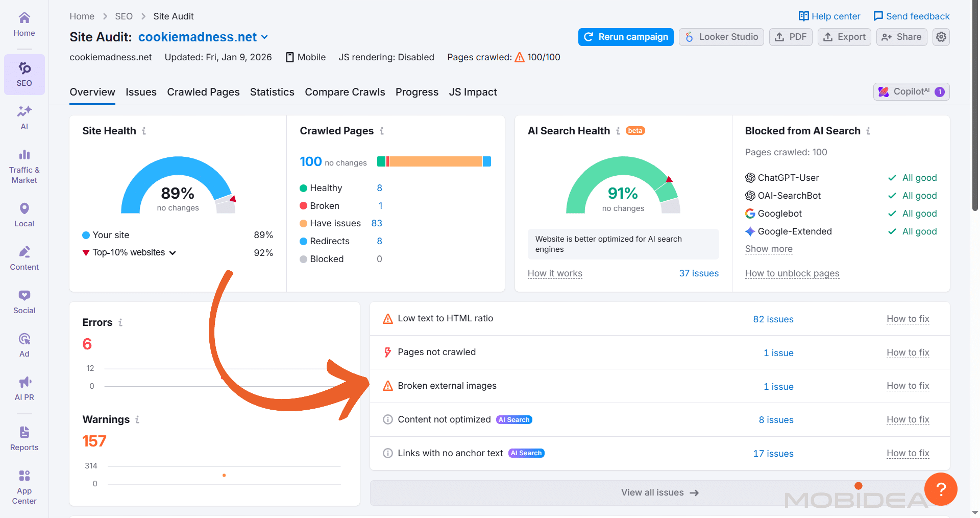Open Site Audit settings via the gear icon
The image size is (980, 518).
941,37
